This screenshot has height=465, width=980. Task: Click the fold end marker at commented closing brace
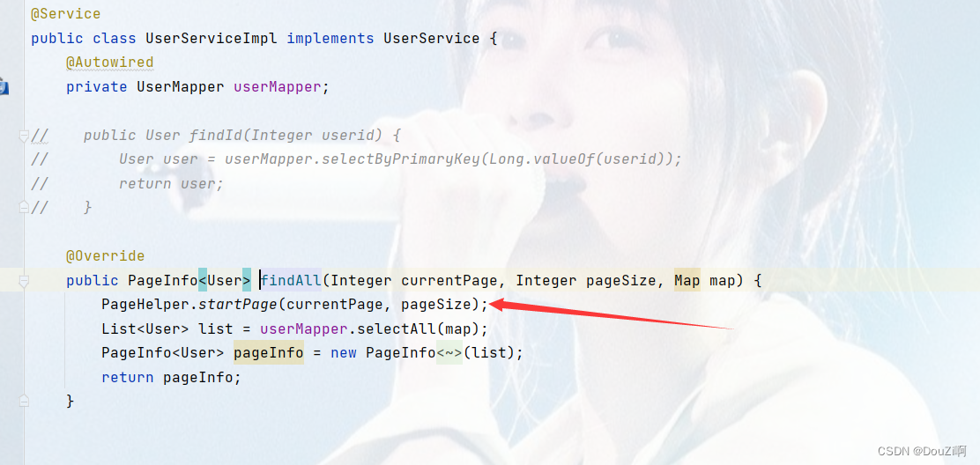point(24,208)
